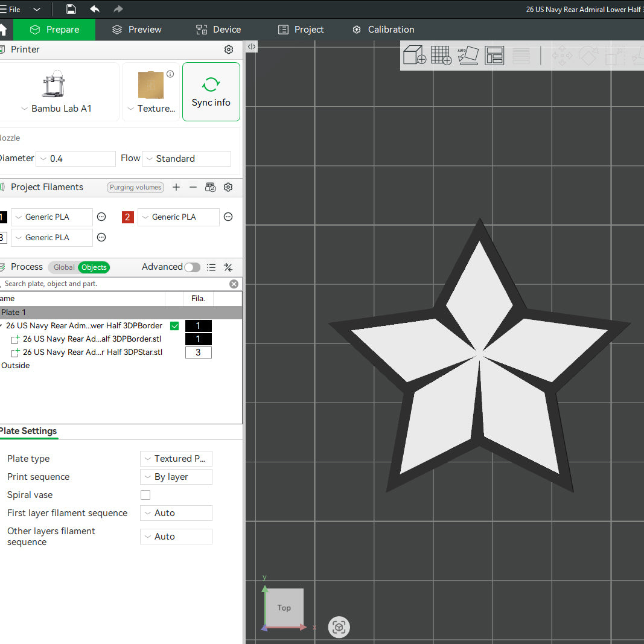
Task: Expand the Flow Standard dropdown
Action: [186, 159]
